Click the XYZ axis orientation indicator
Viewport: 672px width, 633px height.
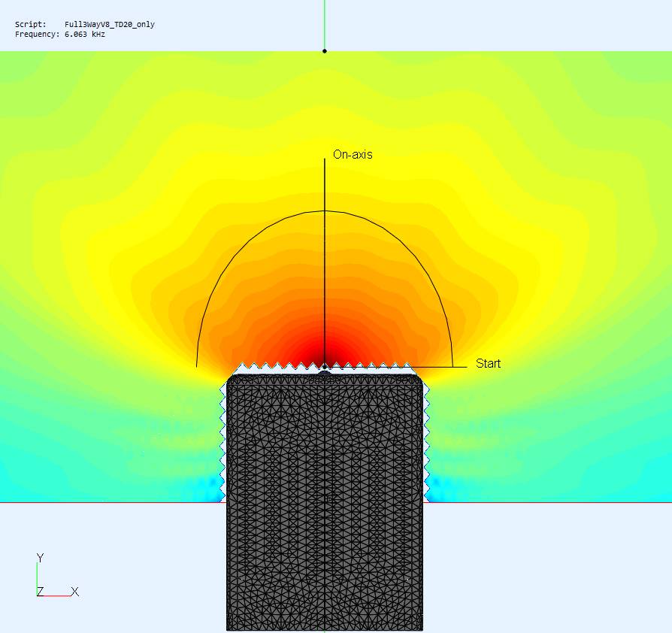tap(57, 575)
